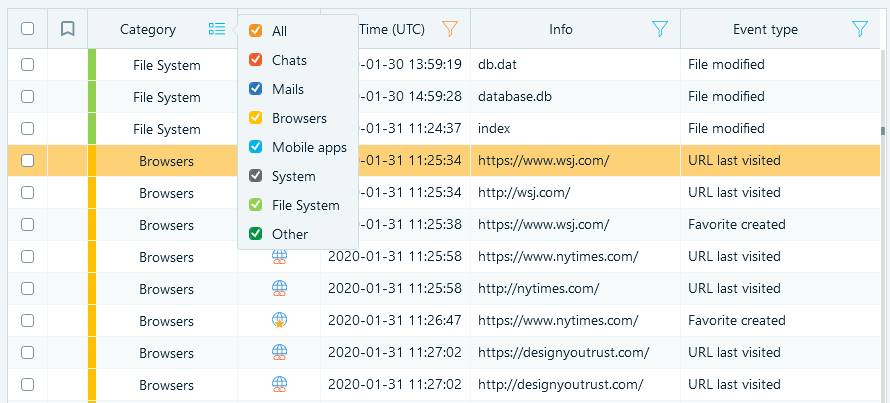Image resolution: width=890 pixels, height=403 pixels.
Task: Click File modified cell in db.dat row
Action: (726, 65)
